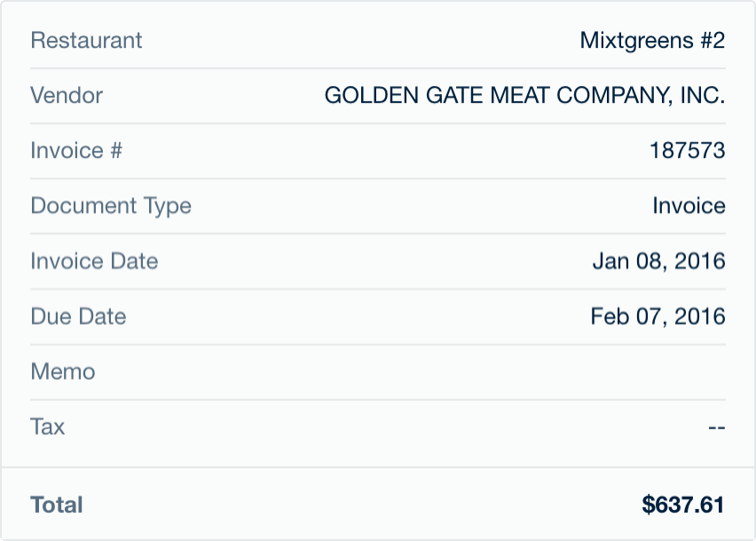Select the $637.61 total amount
Screen dimensions: 756x541
click(683, 506)
